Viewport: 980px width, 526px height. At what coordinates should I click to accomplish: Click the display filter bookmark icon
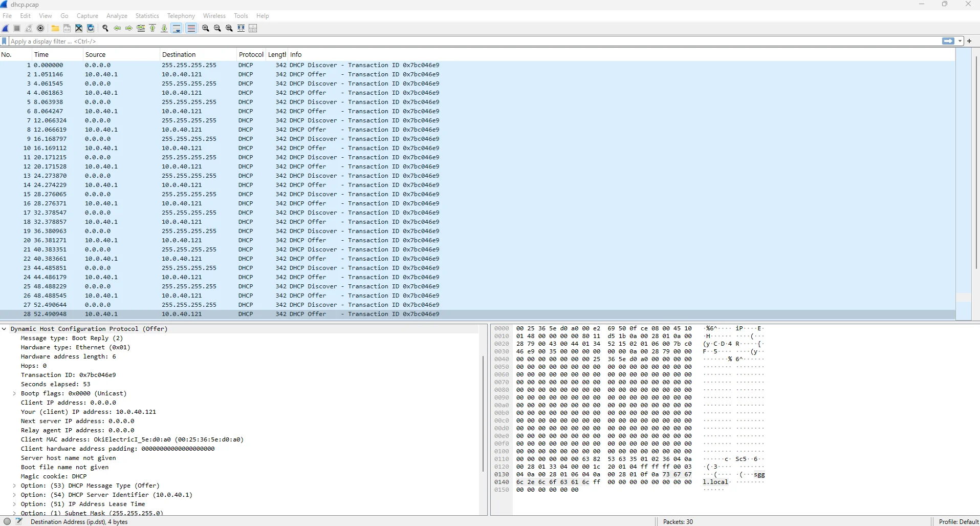click(x=5, y=41)
